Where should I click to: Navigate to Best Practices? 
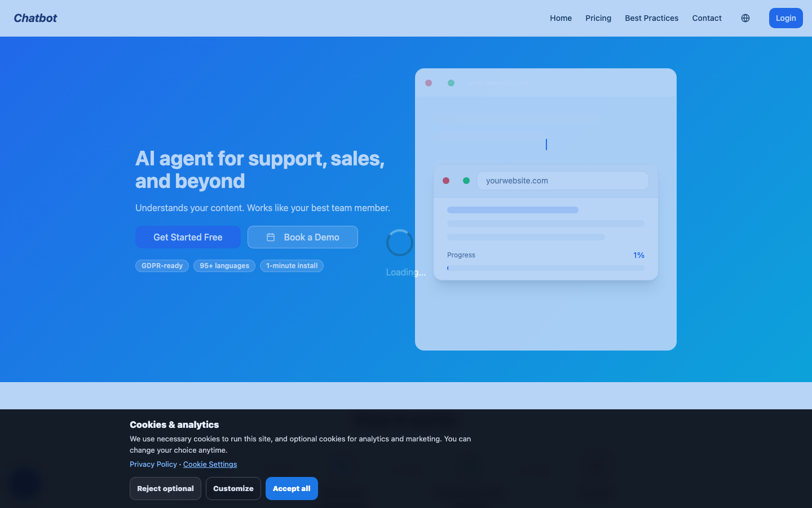[652, 18]
